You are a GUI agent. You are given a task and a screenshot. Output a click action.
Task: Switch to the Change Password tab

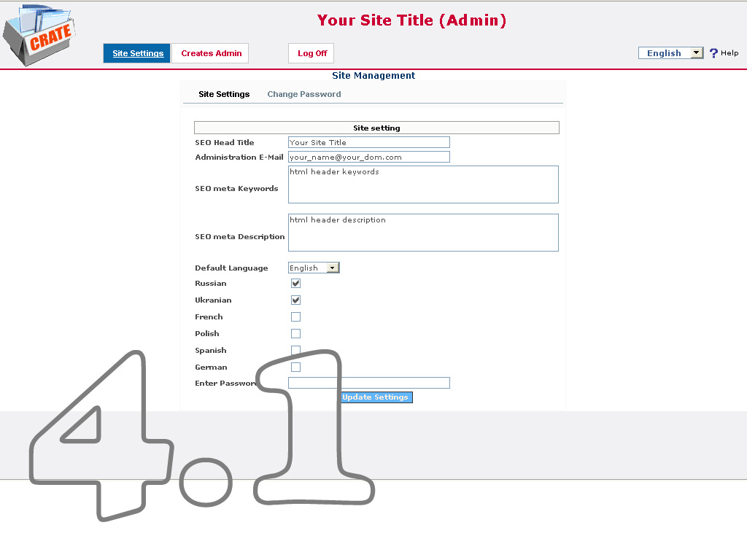pyautogui.click(x=303, y=94)
